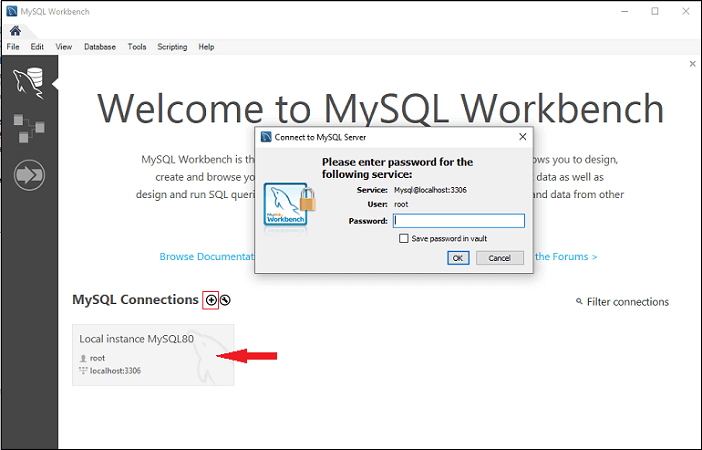This screenshot has width=702, height=450.
Task: Open the Tools menu
Action: click(x=137, y=47)
